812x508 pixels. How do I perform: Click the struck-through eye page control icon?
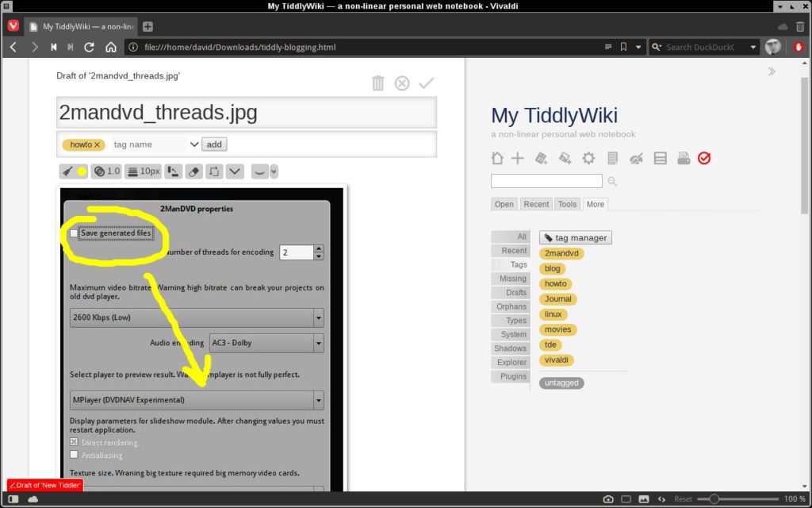pos(636,158)
